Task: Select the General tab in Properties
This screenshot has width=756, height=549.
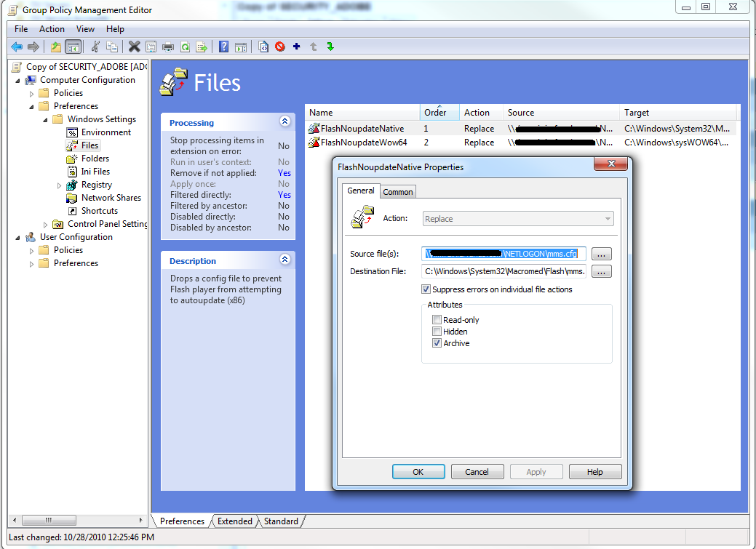Action: (361, 191)
